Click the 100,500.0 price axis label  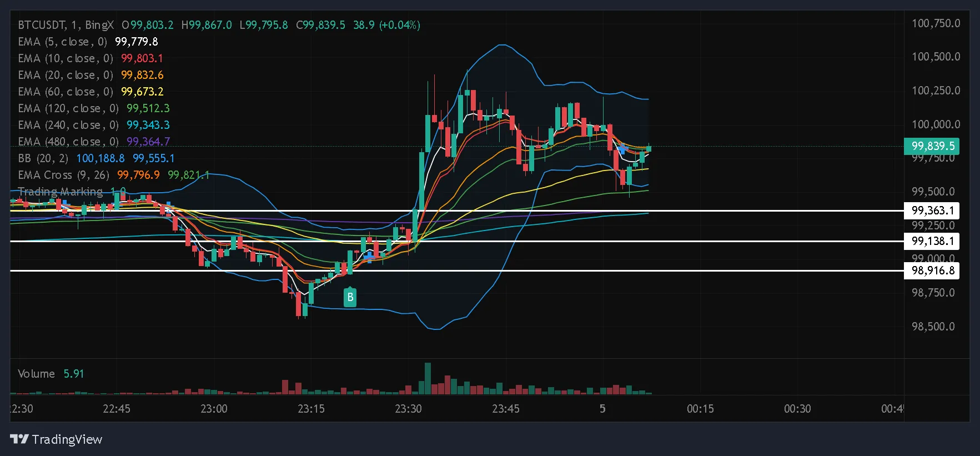[x=936, y=57]
